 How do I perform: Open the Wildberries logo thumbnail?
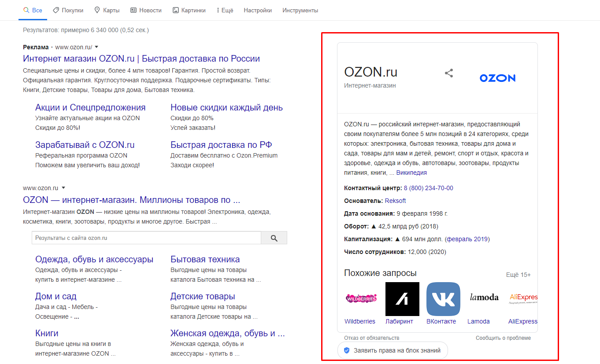coord(361,298)
